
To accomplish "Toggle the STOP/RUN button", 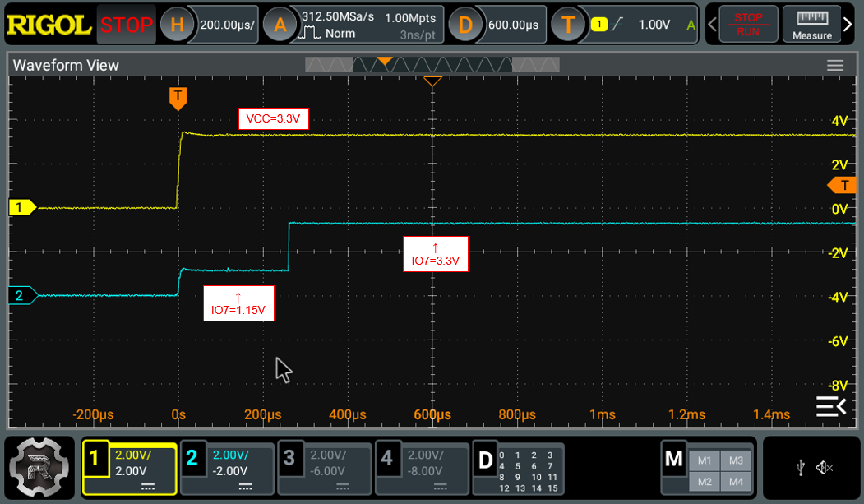I will [x=748, y=25].
